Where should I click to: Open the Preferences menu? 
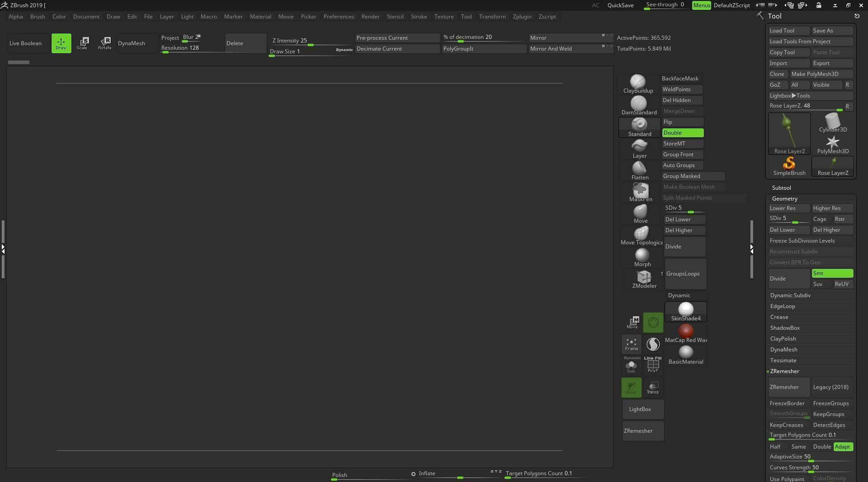click(339, 17)
